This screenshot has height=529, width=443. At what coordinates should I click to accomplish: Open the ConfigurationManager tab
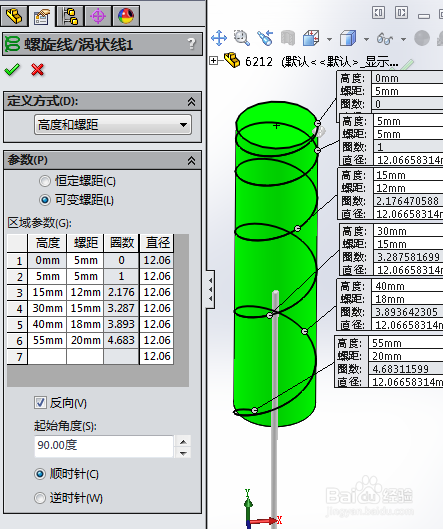point(70,16)
